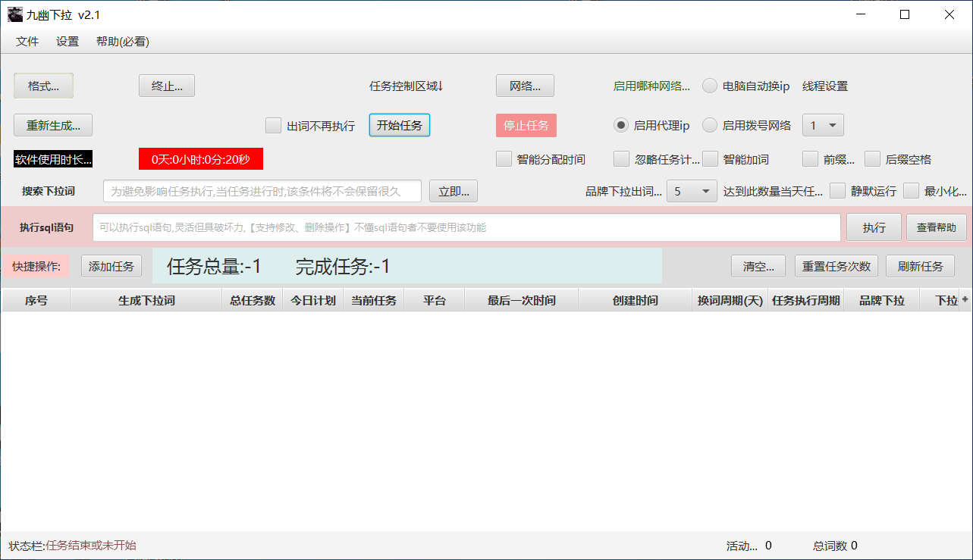Enable 静默运行 checkbox

(837, 191)
